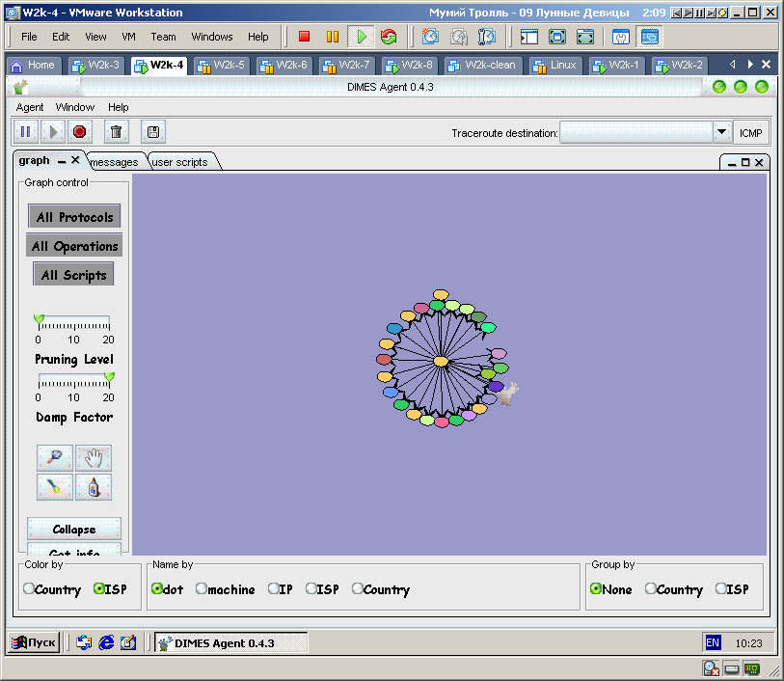784x681 pixels.
Task: Select the glue bottle tool
Action: click(94, 487)
